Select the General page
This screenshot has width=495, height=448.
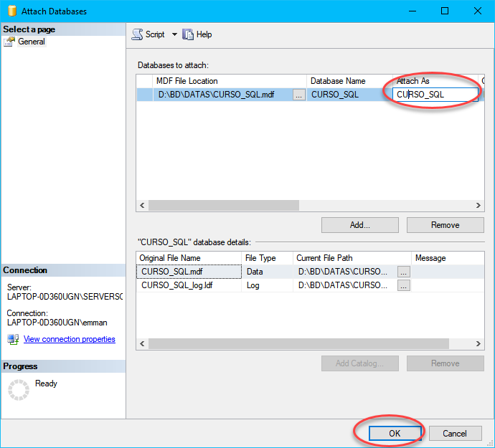click(32, 42)
